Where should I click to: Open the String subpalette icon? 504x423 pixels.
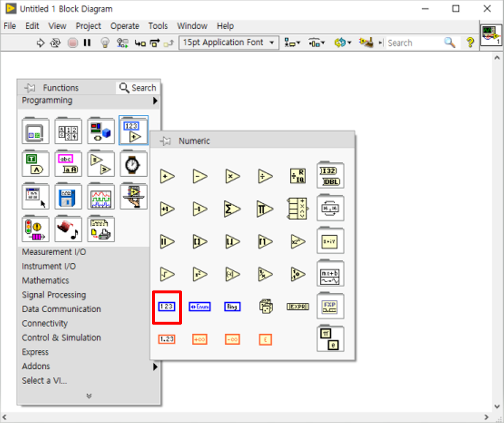pos(68,163)
